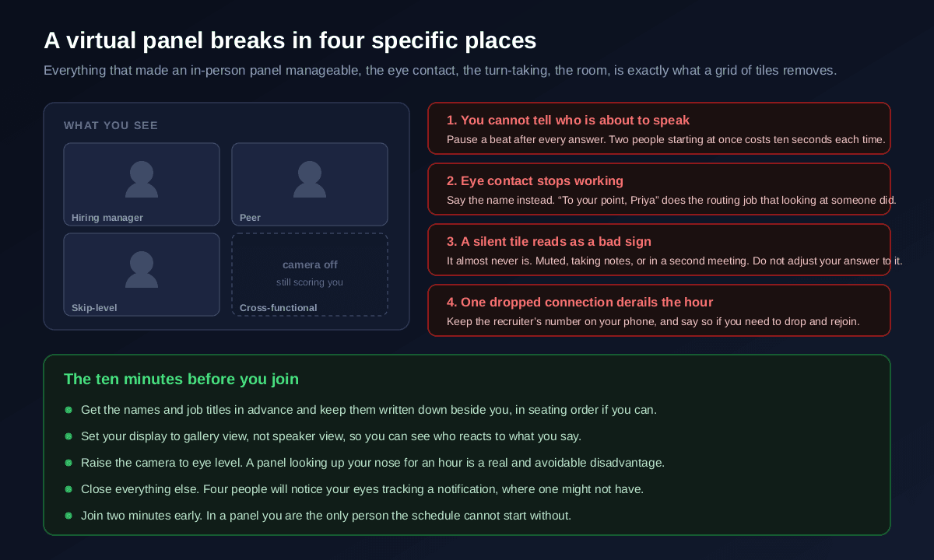
Task: Click the Peer tile avatar icon
Action: tap(310, 180)
